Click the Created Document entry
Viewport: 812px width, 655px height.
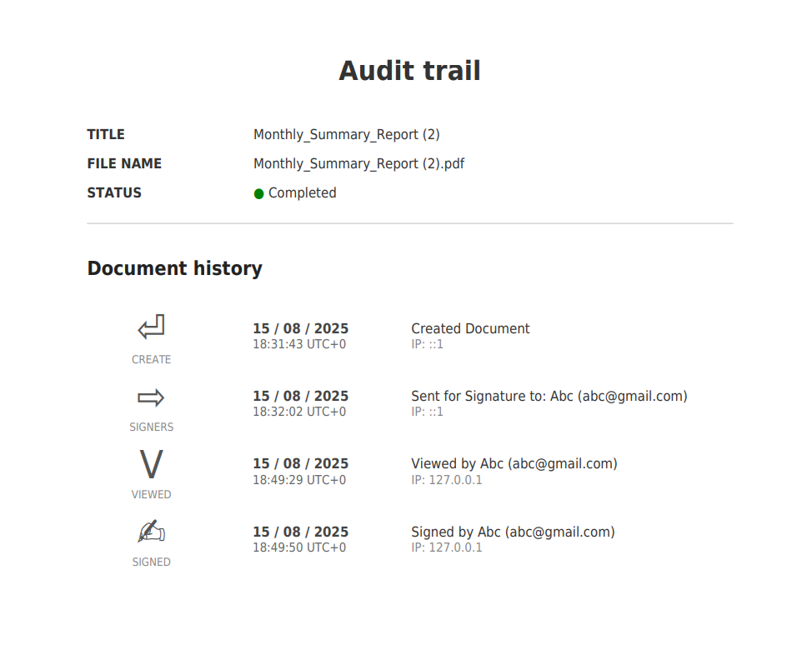tap(470, 328)
